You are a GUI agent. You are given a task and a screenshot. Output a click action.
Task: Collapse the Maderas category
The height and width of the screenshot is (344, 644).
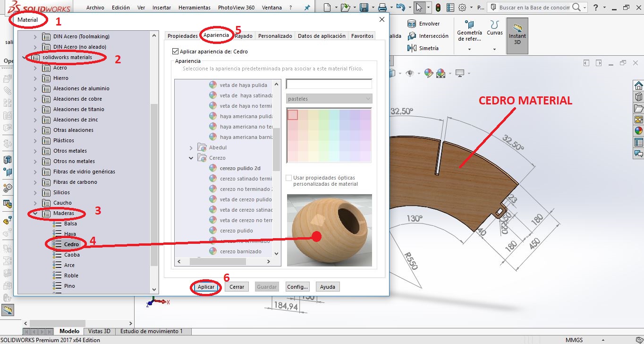click(x=35, y=213)
